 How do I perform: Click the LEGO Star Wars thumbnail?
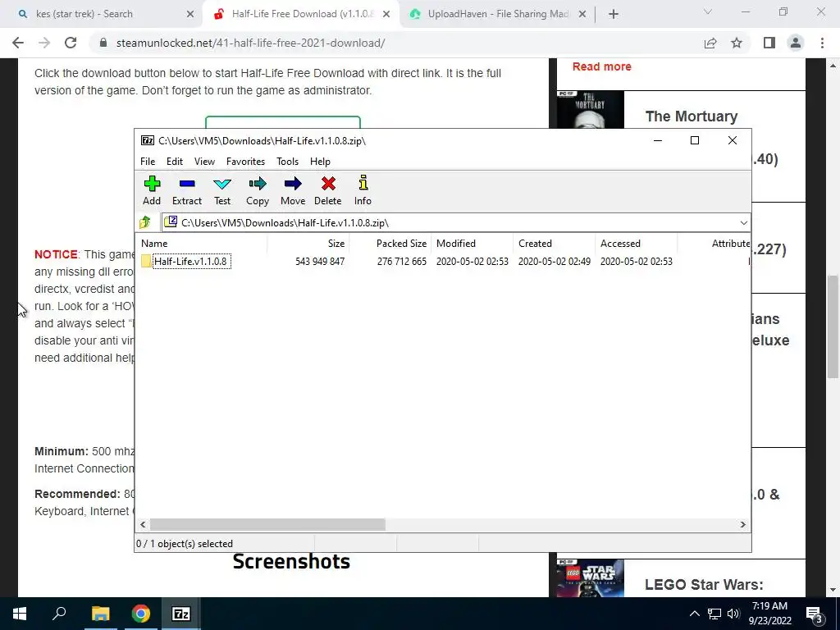coord(591,578)
